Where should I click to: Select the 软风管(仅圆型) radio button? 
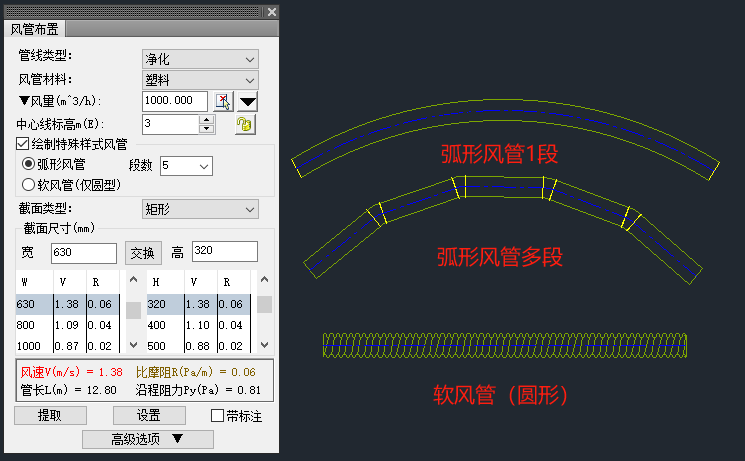click(x=28, y=184)
